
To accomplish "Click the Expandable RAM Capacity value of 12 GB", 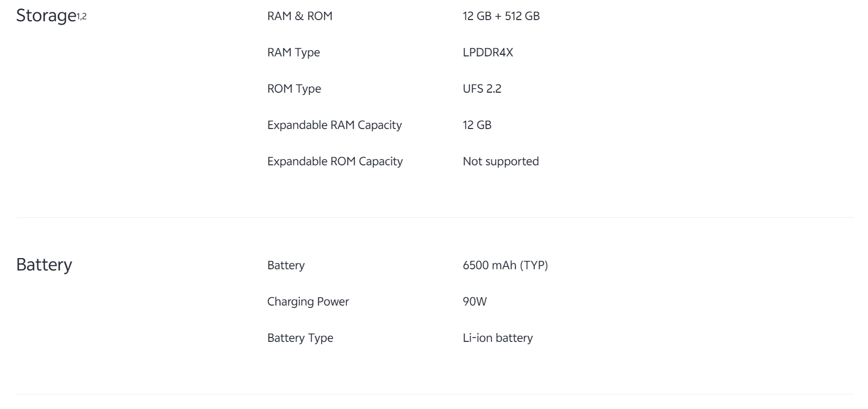I will [x=477, y=125].
